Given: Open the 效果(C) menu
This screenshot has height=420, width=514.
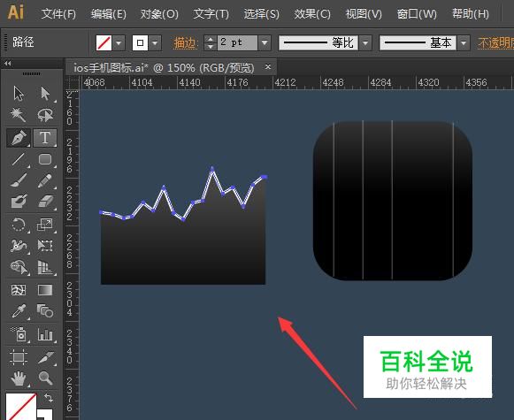Looking at the screenshot, I should click(312, 14).
